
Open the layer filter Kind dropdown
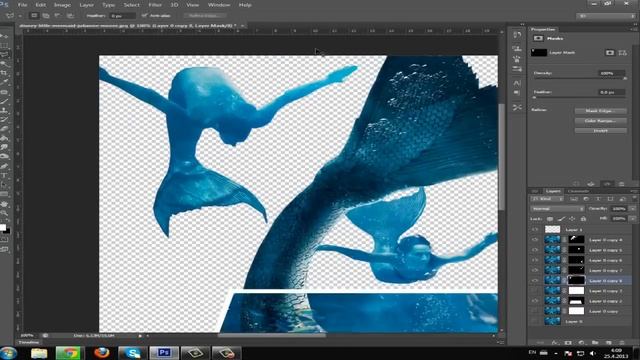[x=547, y=199]
